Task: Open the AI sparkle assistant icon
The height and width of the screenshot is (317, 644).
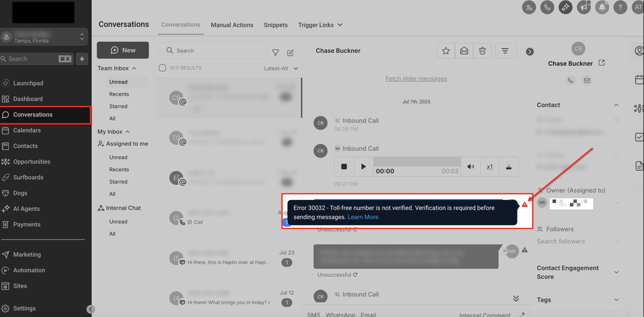Action: pyautogui.click(x=565, y=7)
